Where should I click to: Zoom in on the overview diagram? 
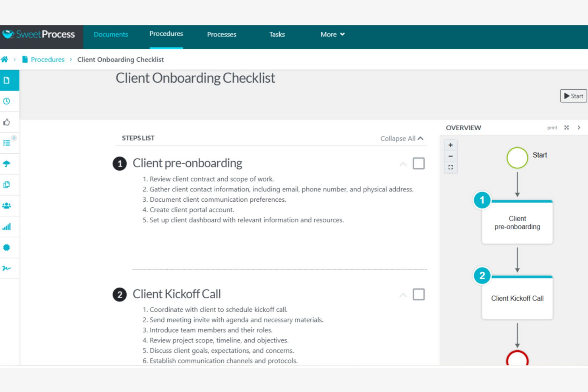click(x=450, y=145)
